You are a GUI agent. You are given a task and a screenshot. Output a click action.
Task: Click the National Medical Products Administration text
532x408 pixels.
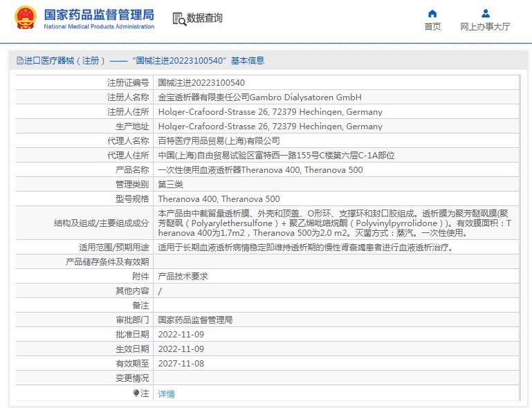99,26
